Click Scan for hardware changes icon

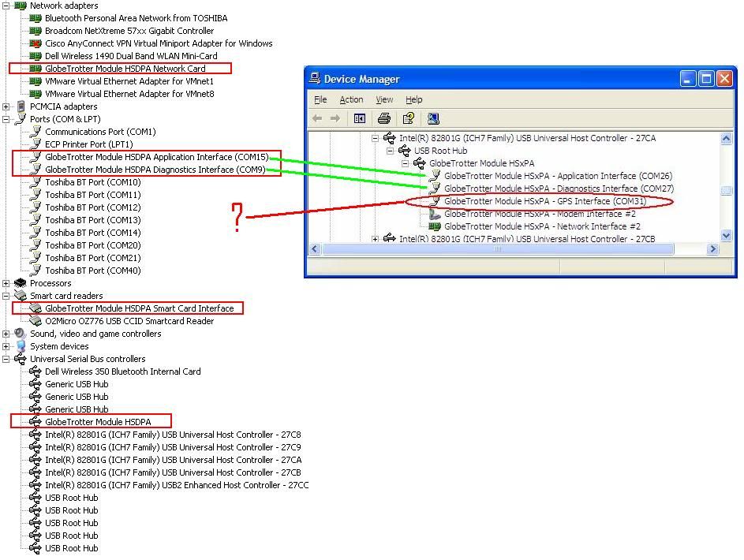click(432, 118)
